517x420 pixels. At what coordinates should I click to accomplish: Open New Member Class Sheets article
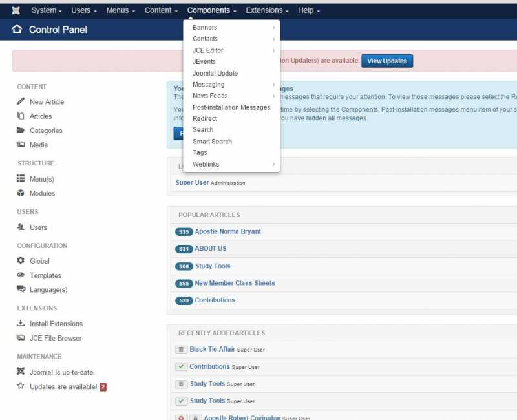pos(235,283)
